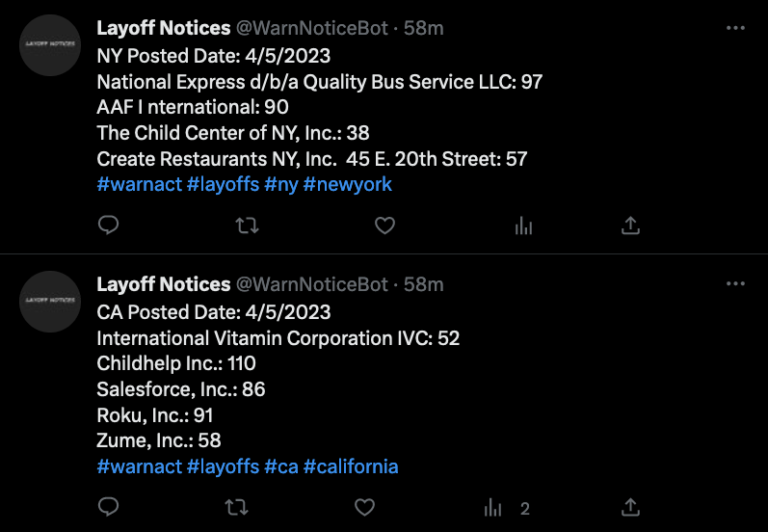Share the NY layoff notice tweet

tap(631, 226)
